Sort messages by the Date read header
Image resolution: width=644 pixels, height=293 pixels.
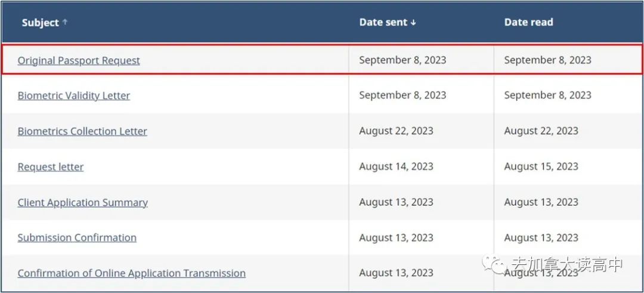[528, 22]
